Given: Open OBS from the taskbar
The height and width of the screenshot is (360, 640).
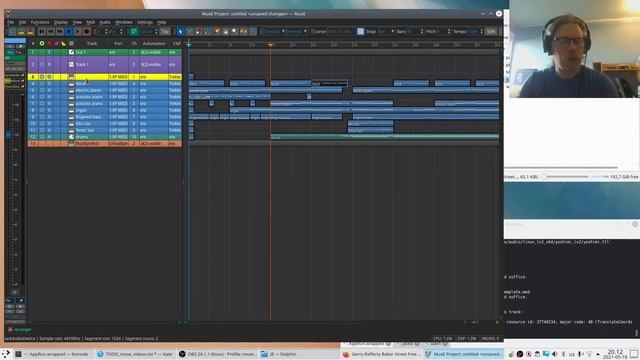Looking at the screenshot, I should click(218, 354).
